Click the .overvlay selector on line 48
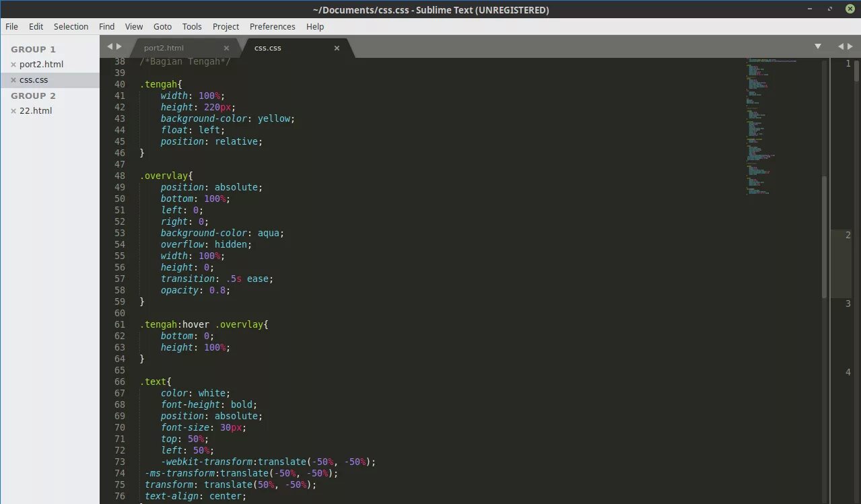 click(x=166, y=176)
